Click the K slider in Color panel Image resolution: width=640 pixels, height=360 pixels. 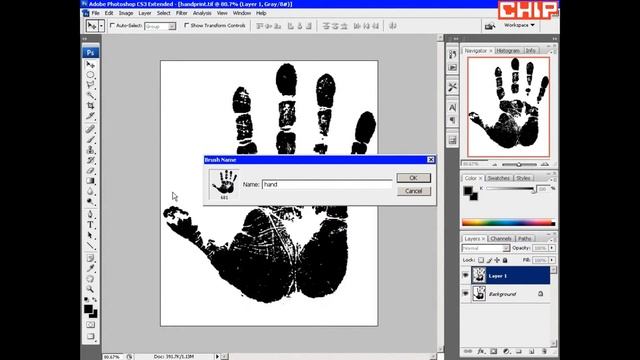coord(510,189)
